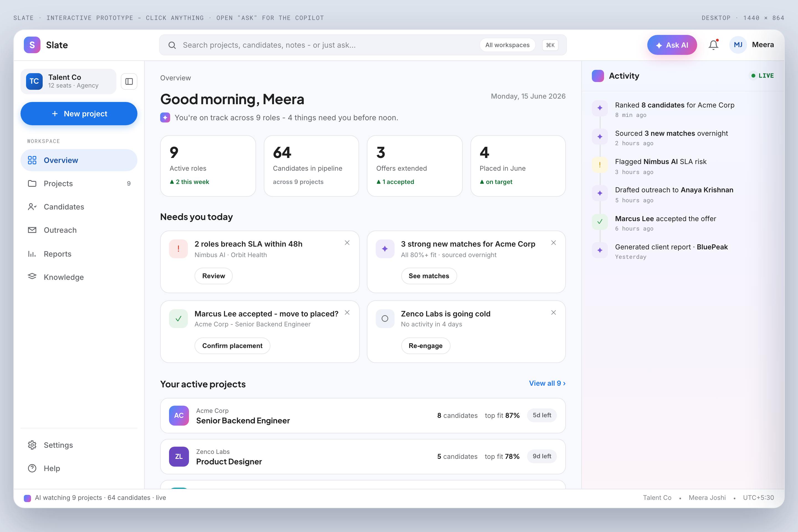The image size is (798, 532).
Task: Open the Senior Backend Engineer project row
Action: [363, 416]
